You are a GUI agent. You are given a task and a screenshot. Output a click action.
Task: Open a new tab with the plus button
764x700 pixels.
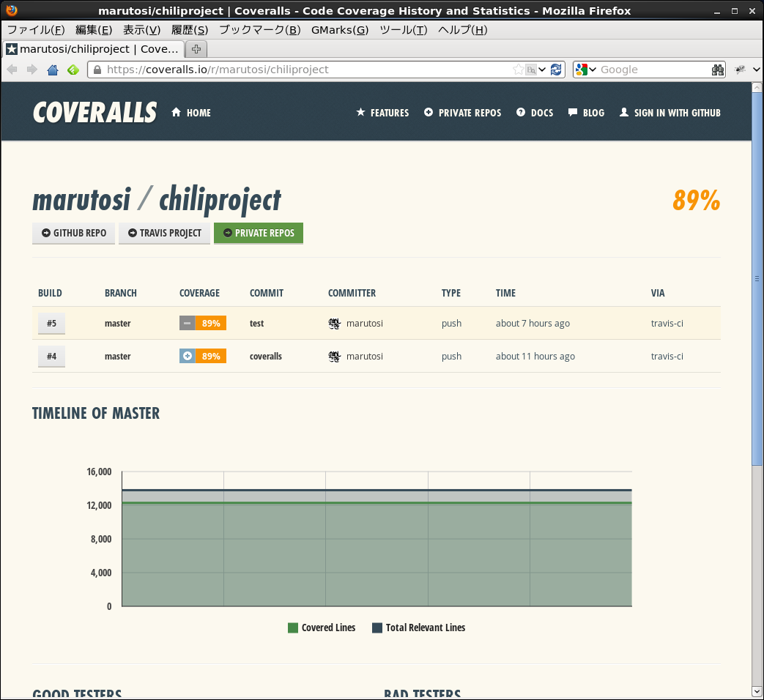click(x=196, y=49)
